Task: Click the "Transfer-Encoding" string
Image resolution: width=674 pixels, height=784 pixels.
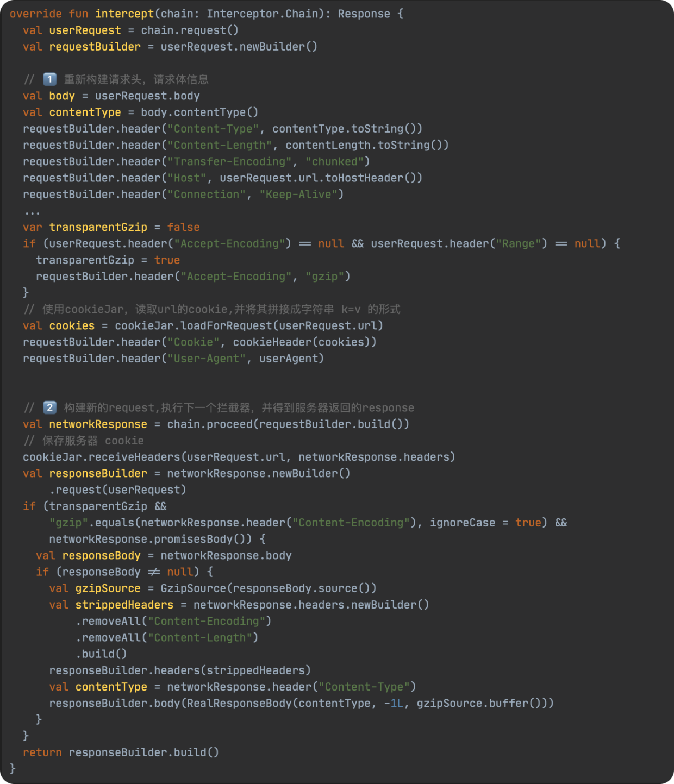Action: [x=229, y=161]
